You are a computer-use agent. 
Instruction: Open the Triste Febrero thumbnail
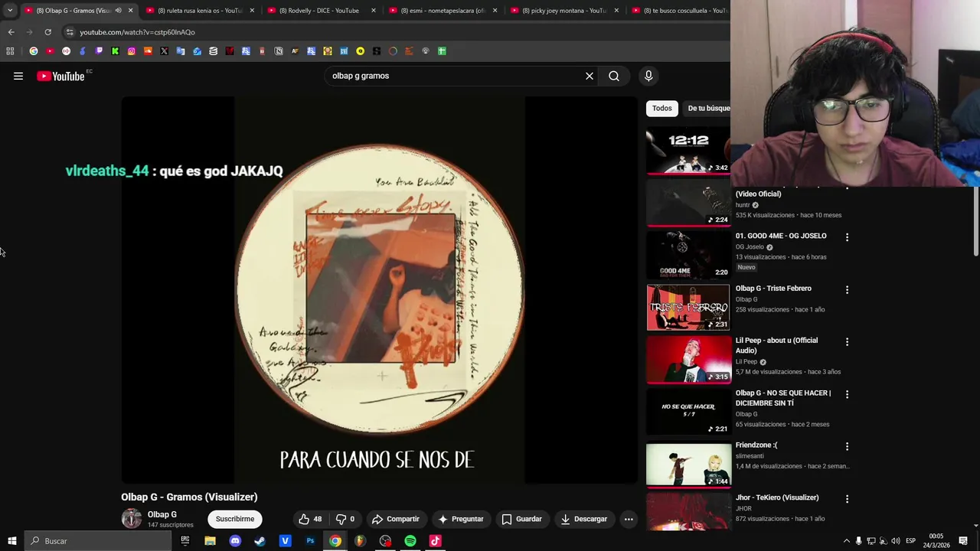[688, 308]
